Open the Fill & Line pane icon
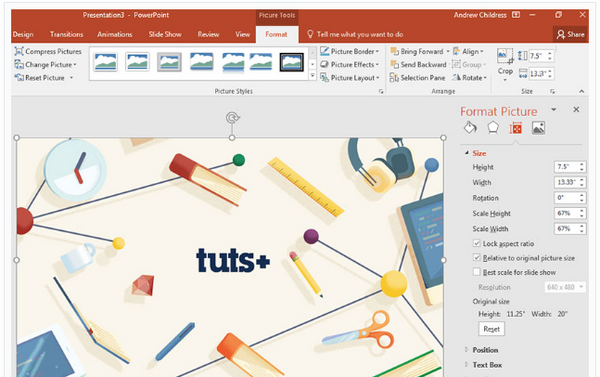 470,127
